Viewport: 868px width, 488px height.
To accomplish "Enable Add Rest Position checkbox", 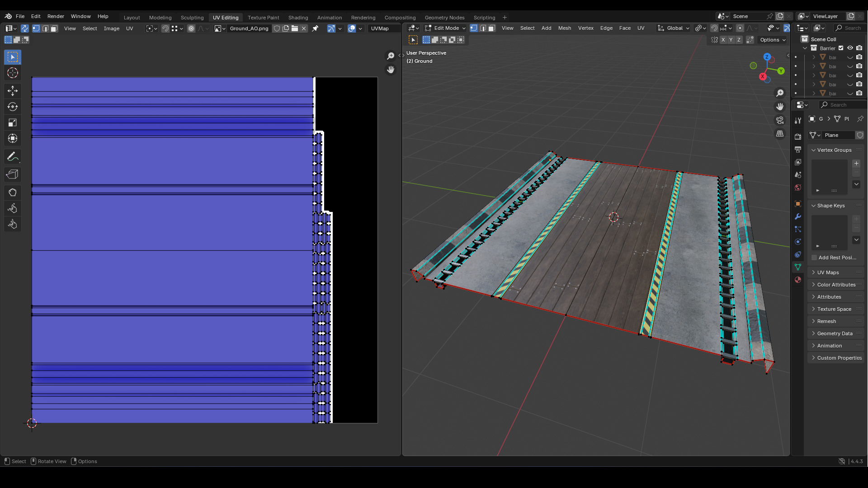I will pyautogui.click(x=815, y=258).
